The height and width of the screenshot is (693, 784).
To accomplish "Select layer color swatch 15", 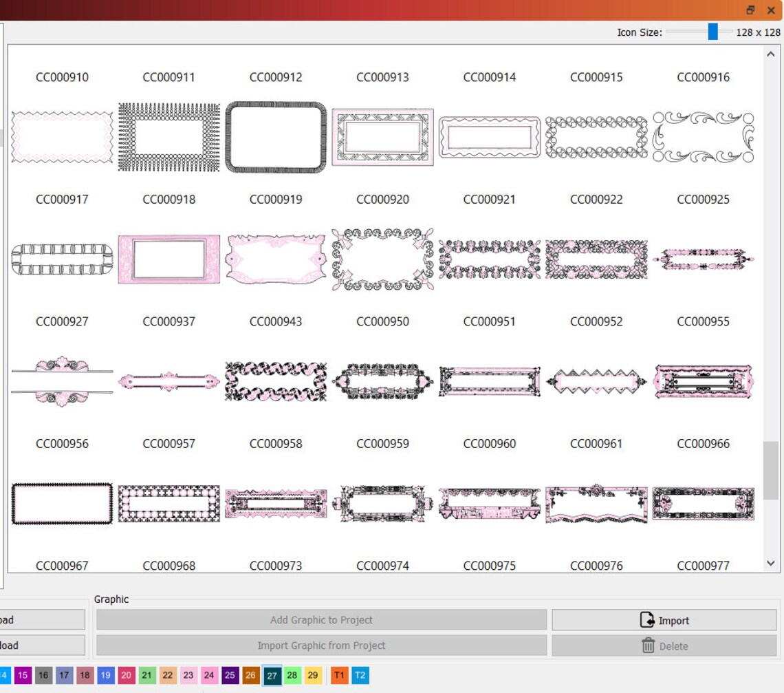I will click(x=23, y=675).
